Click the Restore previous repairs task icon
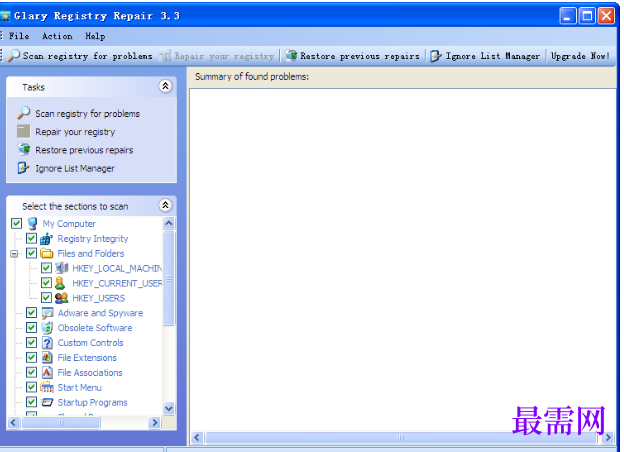Image resolution: width=624 pixels, height=452 pixels. [x=23, y=150]
